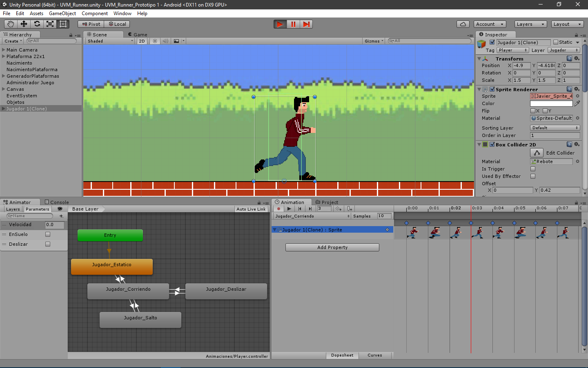Click the Edit Collider icon button
This screenshot has width=588, height=368.
[x=537, y=153]
